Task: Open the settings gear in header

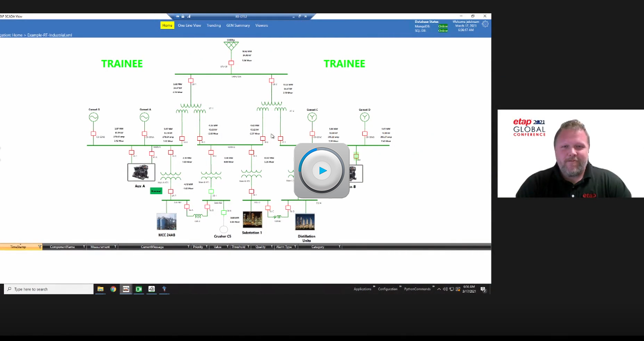Action: pyautogui.click(x=485, y=24)
